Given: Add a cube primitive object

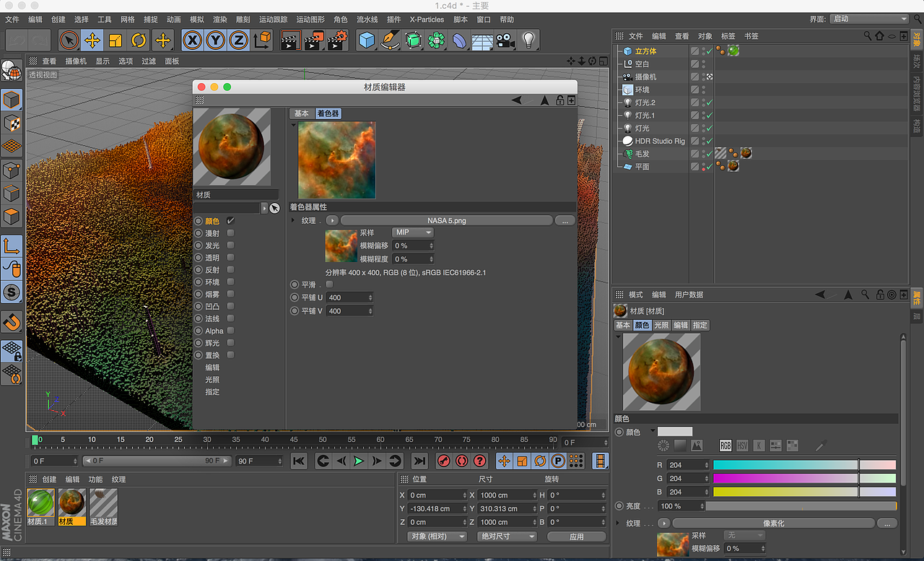Looking at the screenshot, I should click(x=367, y=40).
